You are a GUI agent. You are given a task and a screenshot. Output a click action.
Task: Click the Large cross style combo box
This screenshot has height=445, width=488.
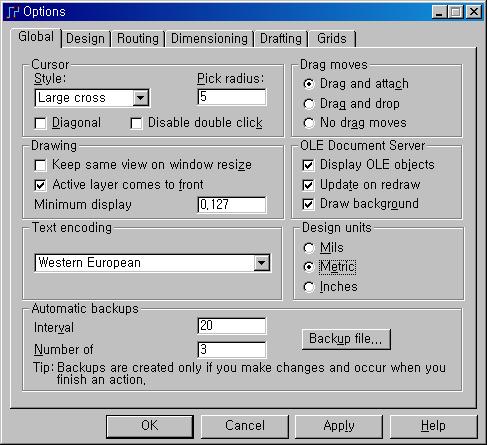click(x=92, y=98)
